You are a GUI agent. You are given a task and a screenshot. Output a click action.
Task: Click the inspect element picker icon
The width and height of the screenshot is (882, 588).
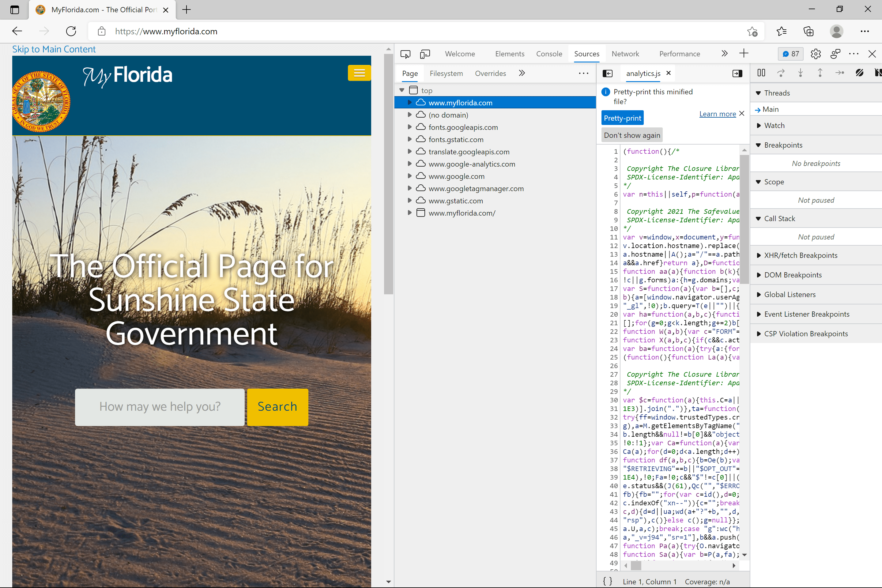[405, 54]
